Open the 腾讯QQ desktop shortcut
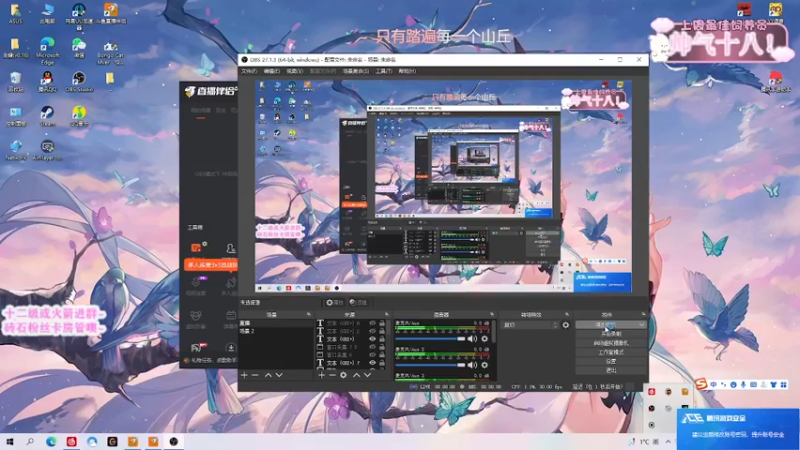This screenshot has width=800, height=450. pos(47,82)
